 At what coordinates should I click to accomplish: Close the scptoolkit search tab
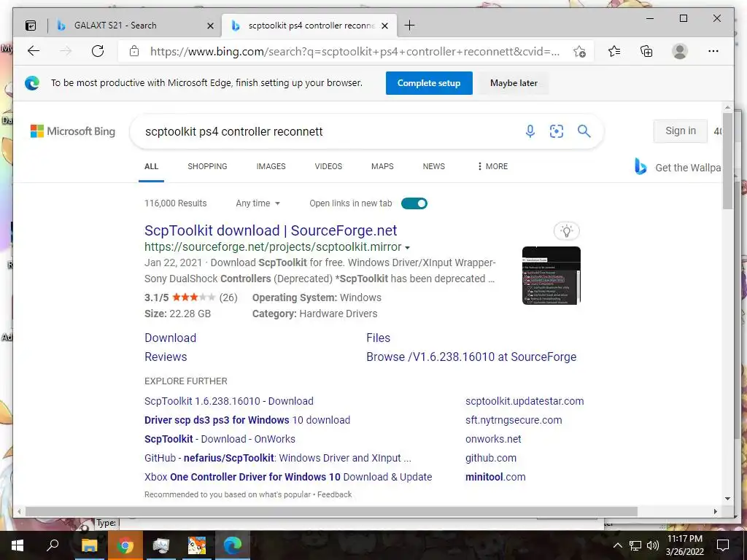(385, 26)
